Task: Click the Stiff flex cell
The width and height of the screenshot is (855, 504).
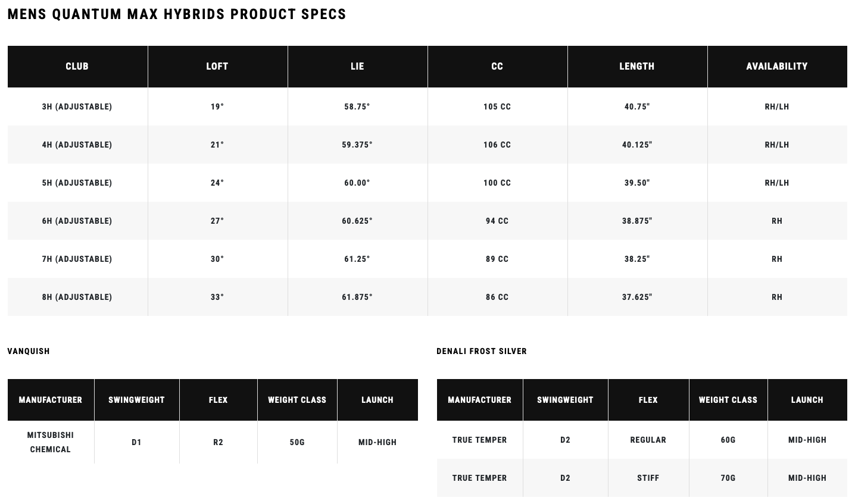Action: pos(648,478)
